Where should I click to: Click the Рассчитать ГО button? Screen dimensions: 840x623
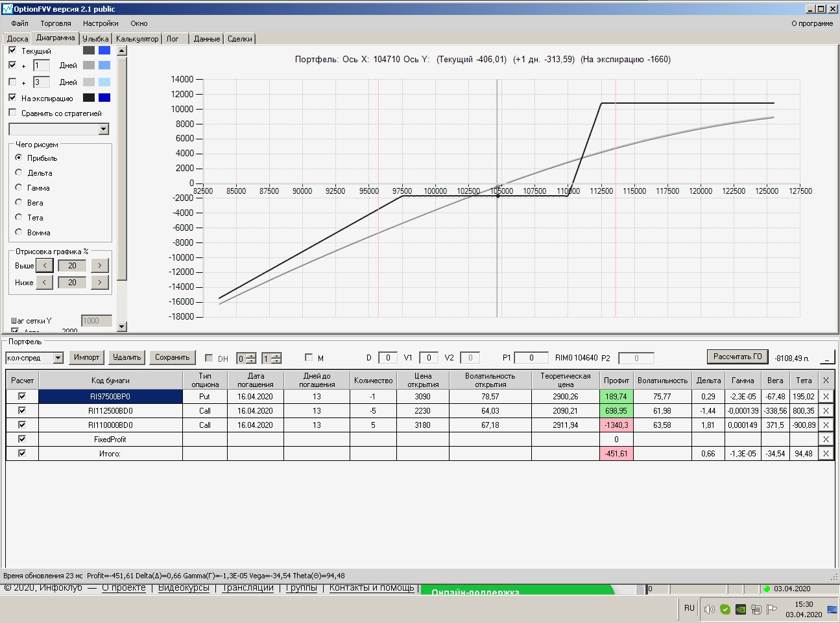pyautogui.click(x=738, y=357)
